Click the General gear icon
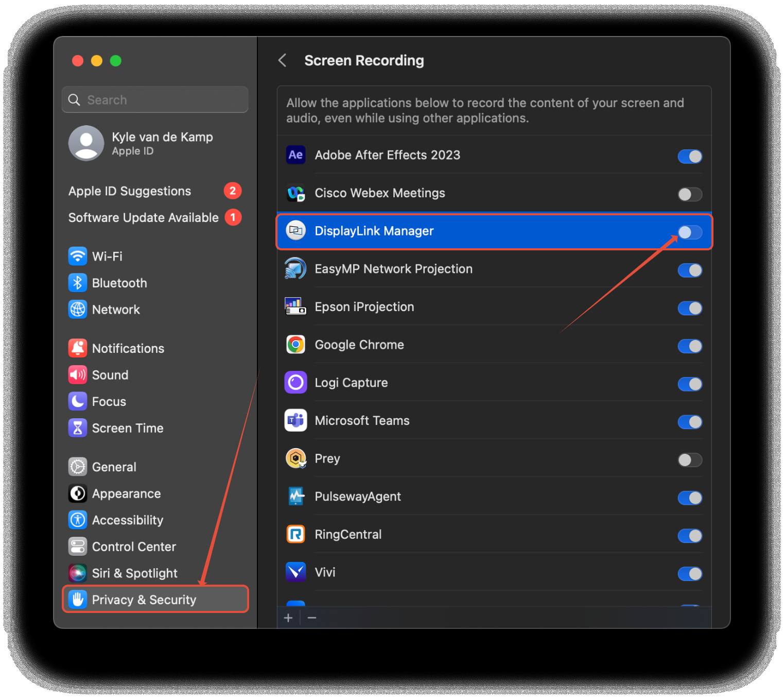The height and width of the screenshot is (699, 784). (x=78, y=467)
